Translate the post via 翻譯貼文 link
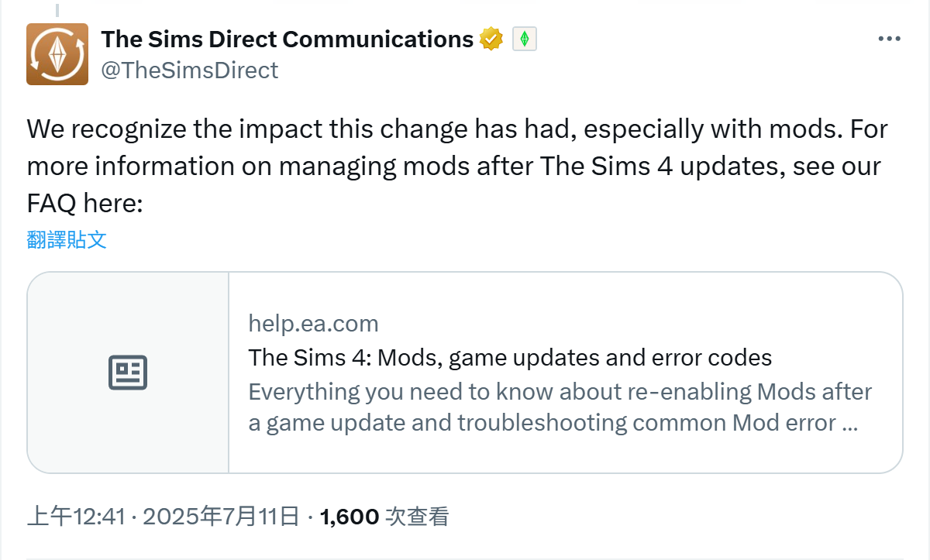The width and height of the screenshot is (930, 560). [67, 239]
